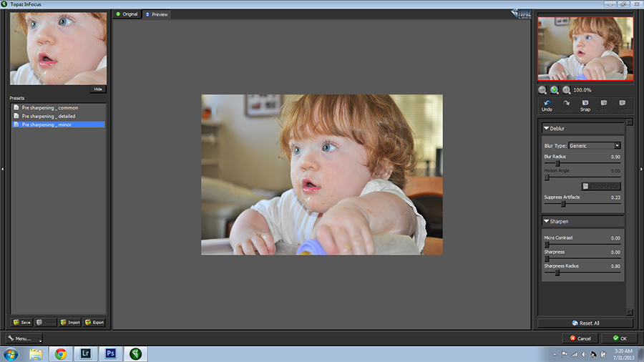
Task: Click the green fit-to-window zoom icon
Action: pyautogui.click(x=554, y=90)
